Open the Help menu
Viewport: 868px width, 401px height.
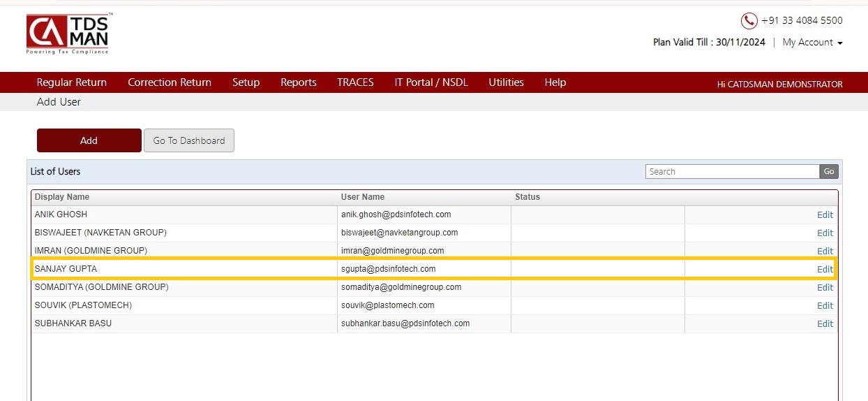point(555,82)
